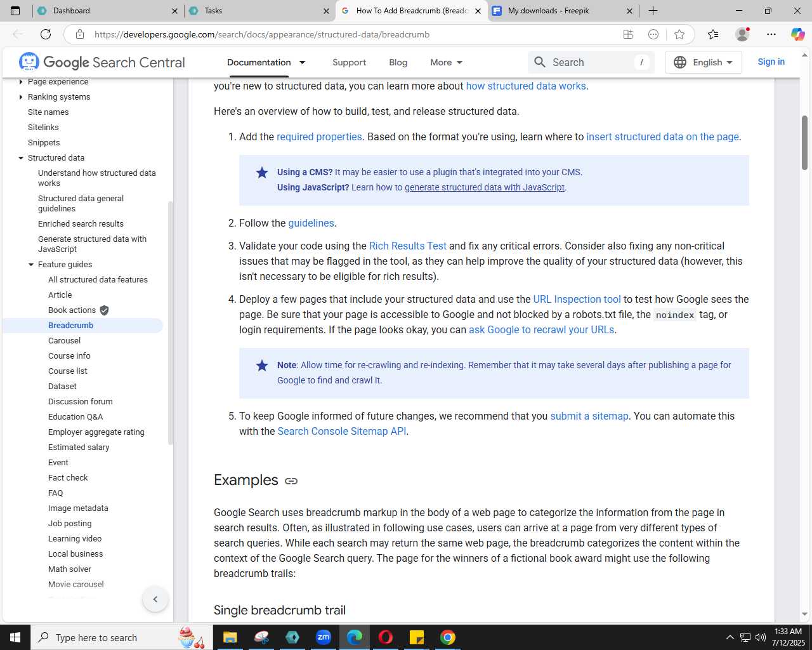Expand Ranking systems tree item
This screenshot has width=812, height=650.
21,97
